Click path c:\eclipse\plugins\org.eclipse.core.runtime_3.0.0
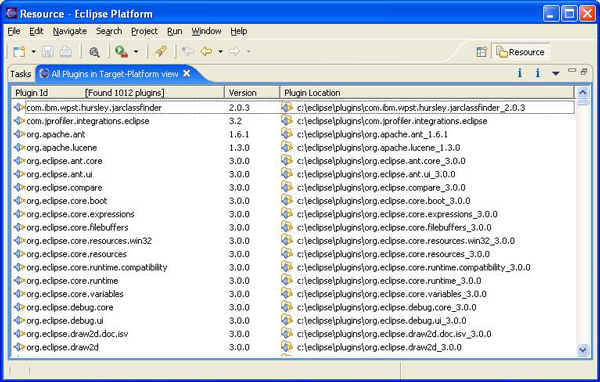Viewport: 600px width, 382px height. 389,281
